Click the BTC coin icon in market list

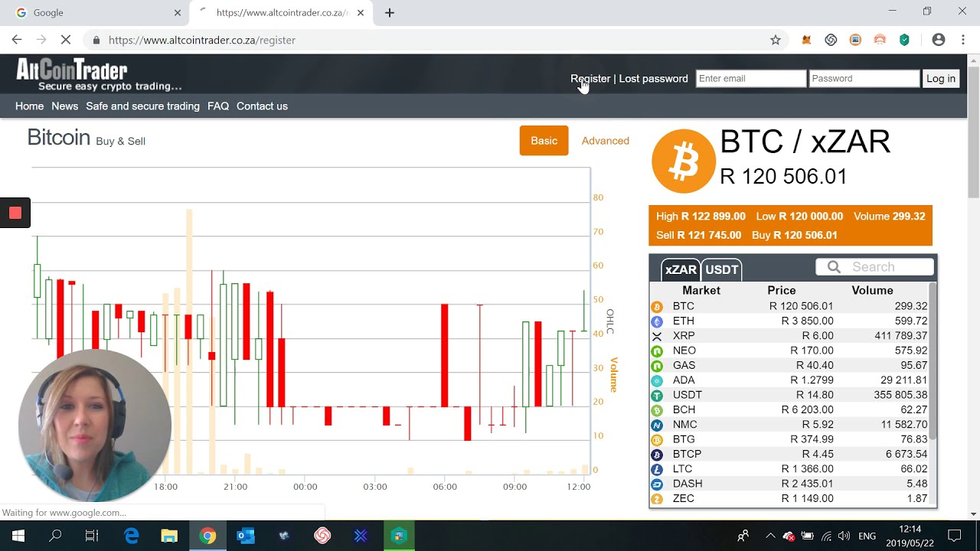coord(657,306)
